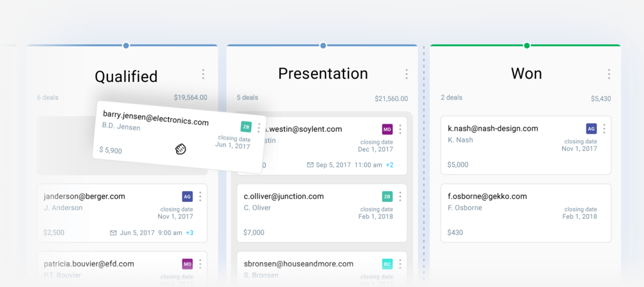Image resolution: width=644 pixels, height=287 pixels.
Task: Click Feb 1, 2018 date on c.olliver card
Action: 375,216
